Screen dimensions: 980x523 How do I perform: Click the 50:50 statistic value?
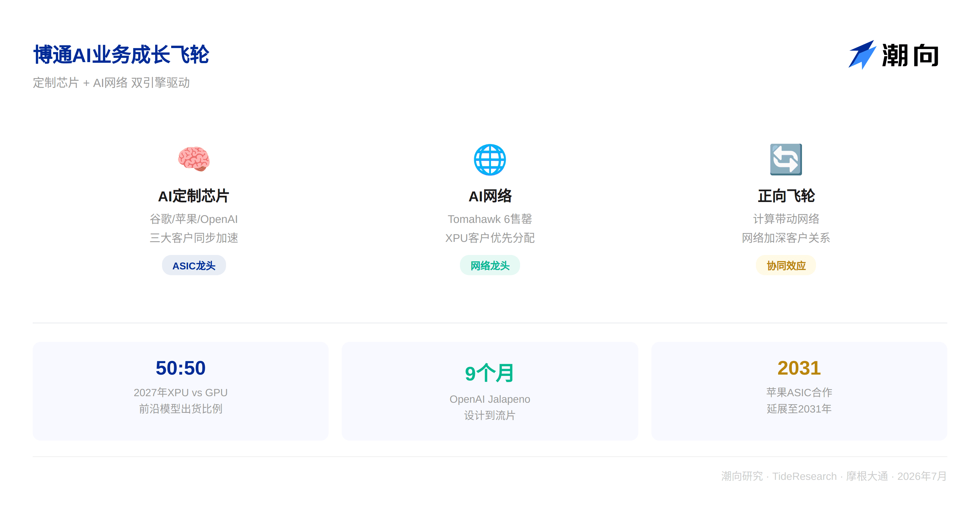pyautogui.click(x=180, y=368)
